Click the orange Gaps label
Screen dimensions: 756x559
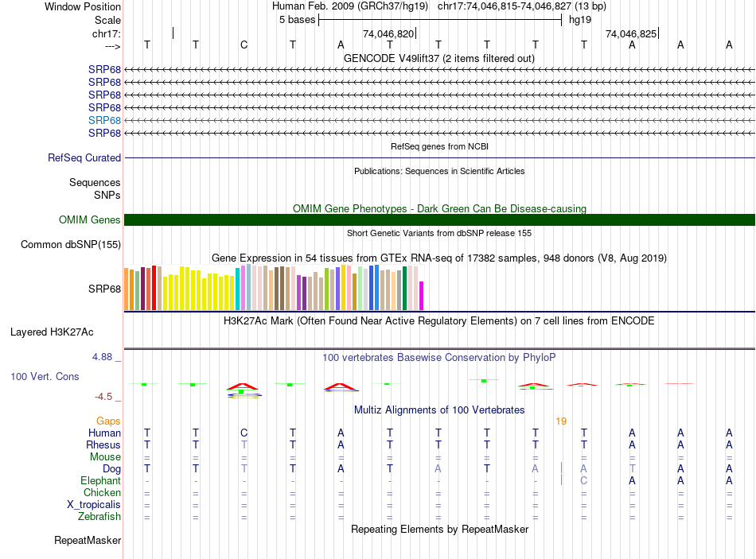tap(108, 421)
